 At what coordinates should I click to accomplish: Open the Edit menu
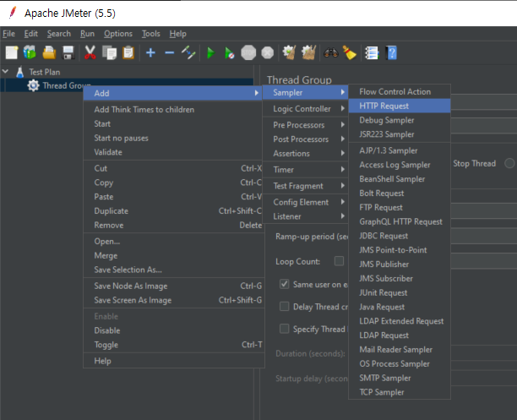[x=31, y=34]
